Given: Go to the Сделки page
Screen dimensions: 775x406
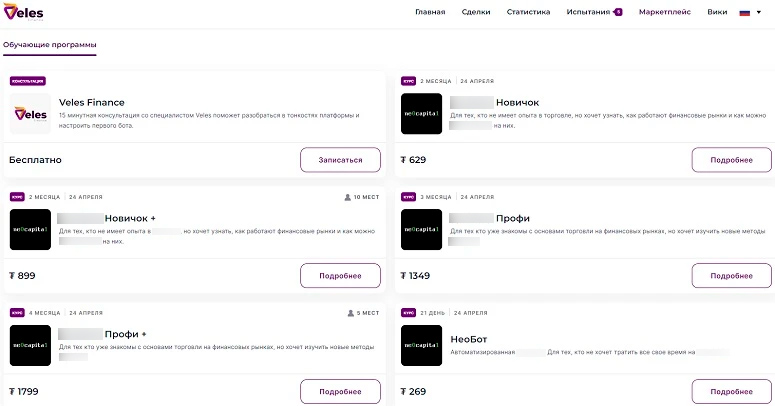Looking at the screenshot, I should pyautogui.click(x=476, y=12).
